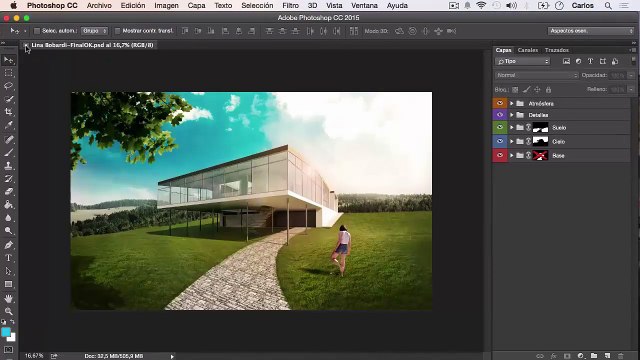640x360 pixels.
Task: Select the Path Selection tool
Action: tap(9, 271)
